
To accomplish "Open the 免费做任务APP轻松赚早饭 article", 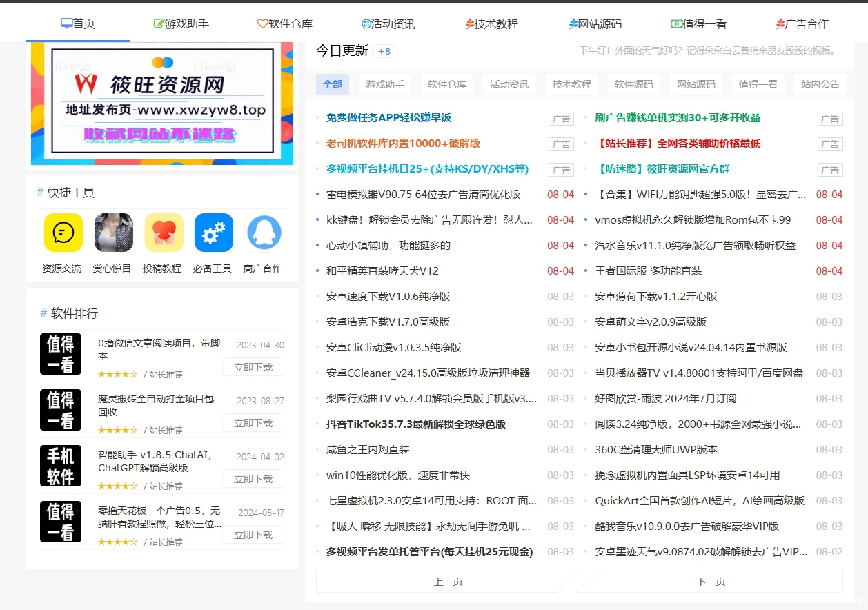I will 390,118.
